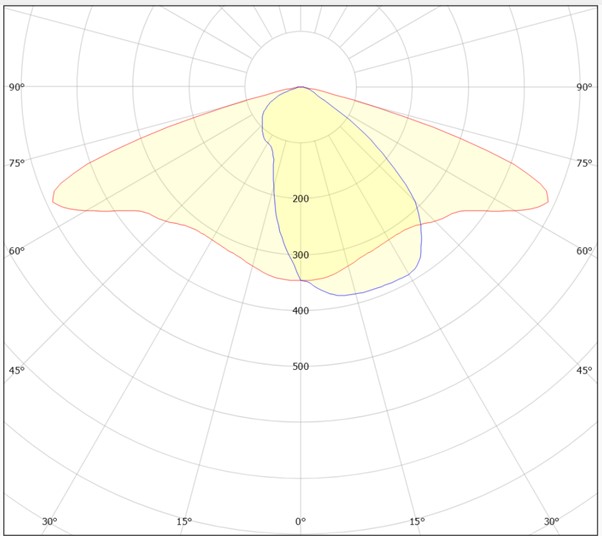Viewport: 602px width, 536px height.
Task: Click the 500 radial scale label
Action: click(301, 366)
